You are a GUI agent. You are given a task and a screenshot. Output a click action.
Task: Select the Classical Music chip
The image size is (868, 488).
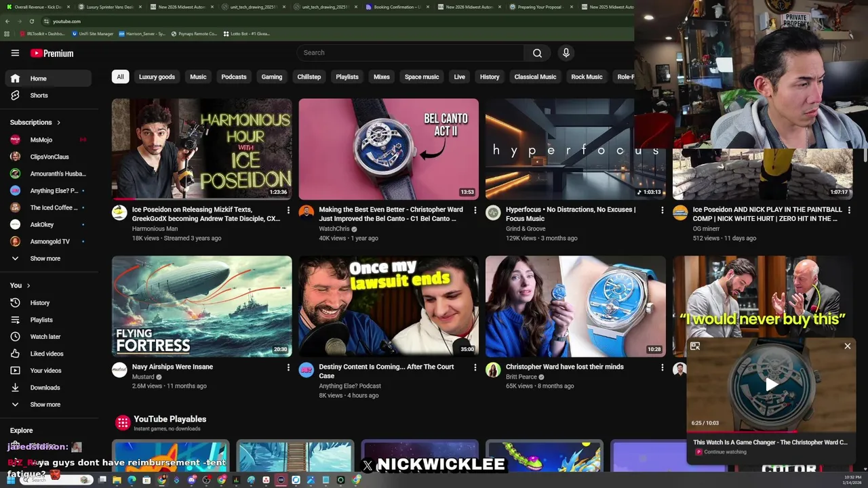click(535, 77)
